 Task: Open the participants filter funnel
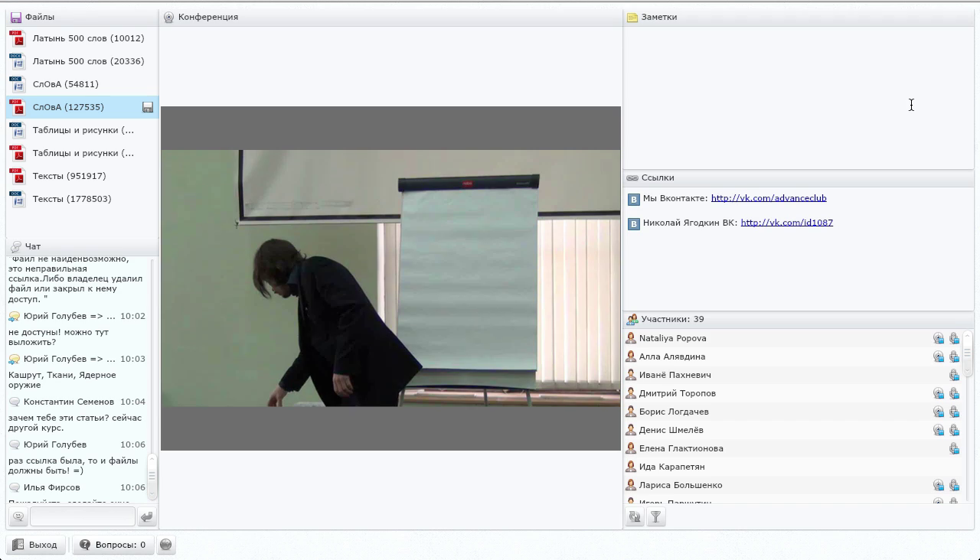click(x=655, y=517)
